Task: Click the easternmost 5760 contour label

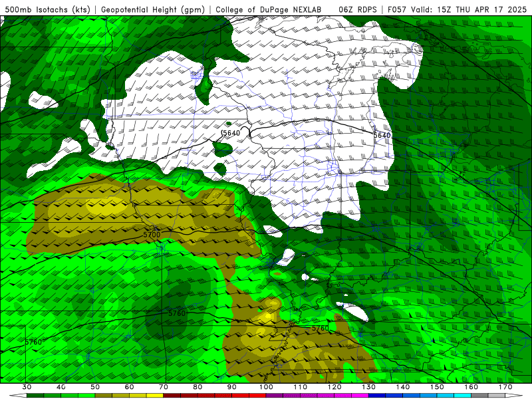Action: click(x=321, y=328)
